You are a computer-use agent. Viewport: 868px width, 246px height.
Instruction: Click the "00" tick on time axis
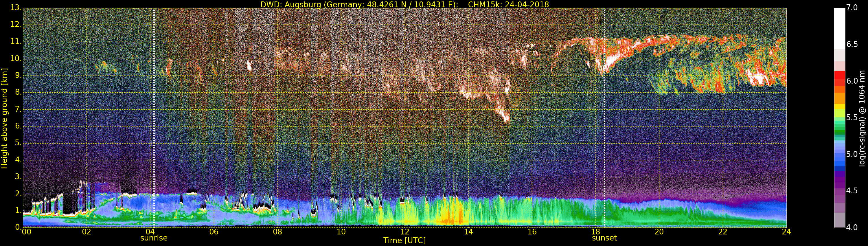(26, 232)
